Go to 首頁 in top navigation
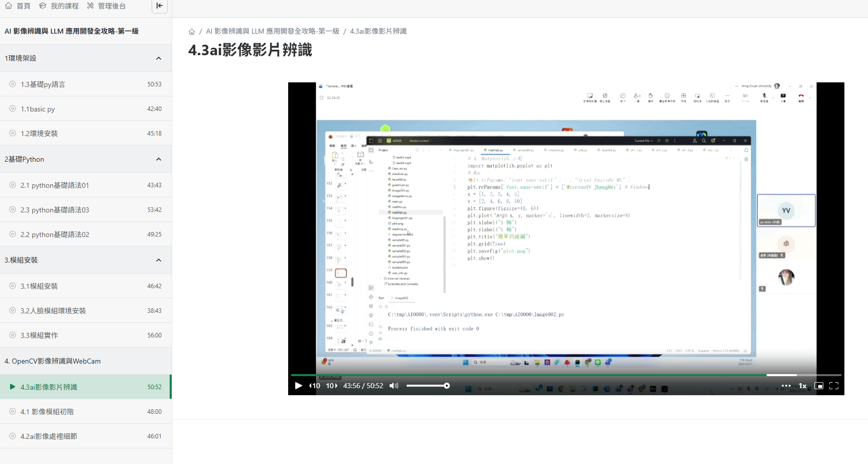The image size is (868, 464). (18, 6)
